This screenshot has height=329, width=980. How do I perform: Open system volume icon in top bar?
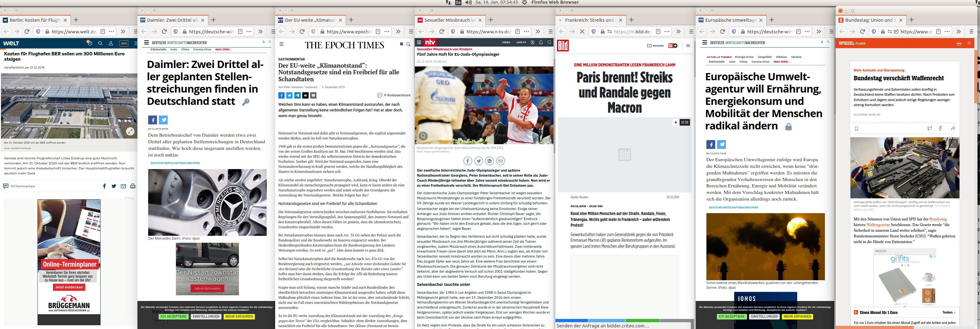tap(468, 2)
